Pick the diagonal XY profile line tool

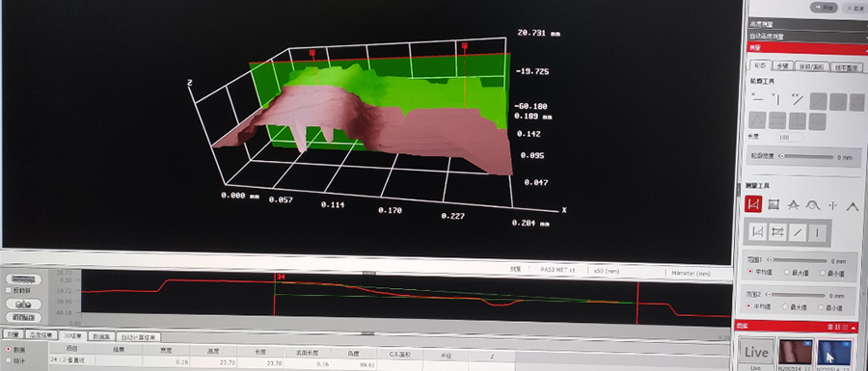(798, 99)
